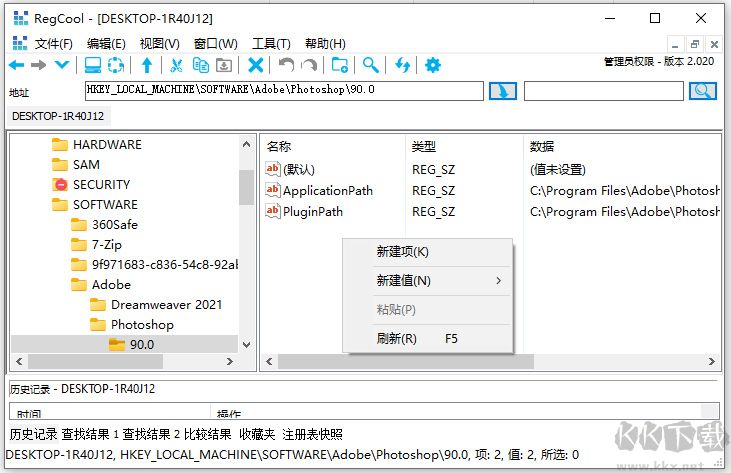Click the Redo arrow icon
This screenshot has height=473, width=731.
tap(309, 65)
